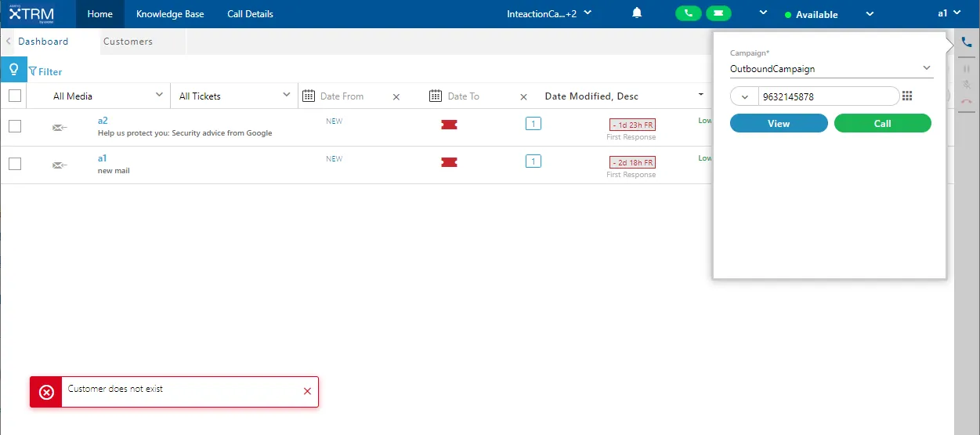Open the notifications bell

(x=638, y=13)
